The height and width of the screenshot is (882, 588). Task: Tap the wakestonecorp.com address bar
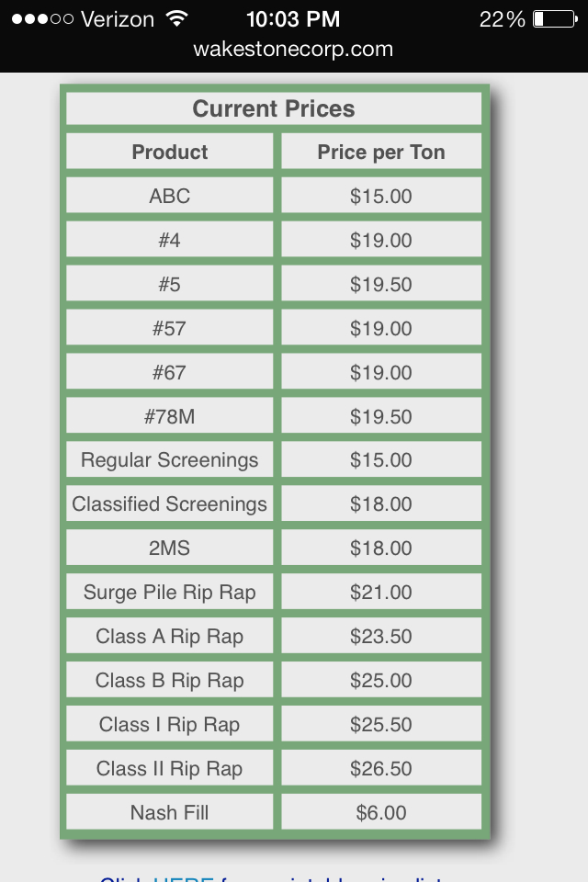pyautogui.click(x=293, y=50)
